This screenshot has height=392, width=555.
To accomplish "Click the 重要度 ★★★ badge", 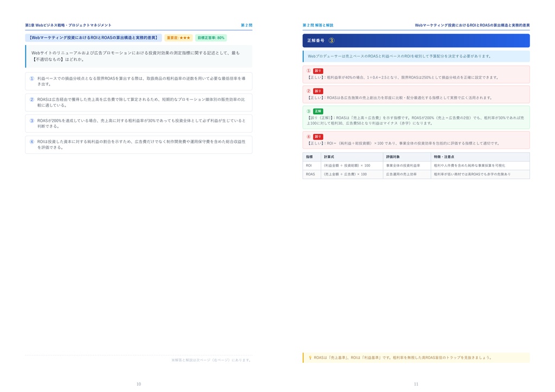I will pyautogui.click(x=178, y=38).
